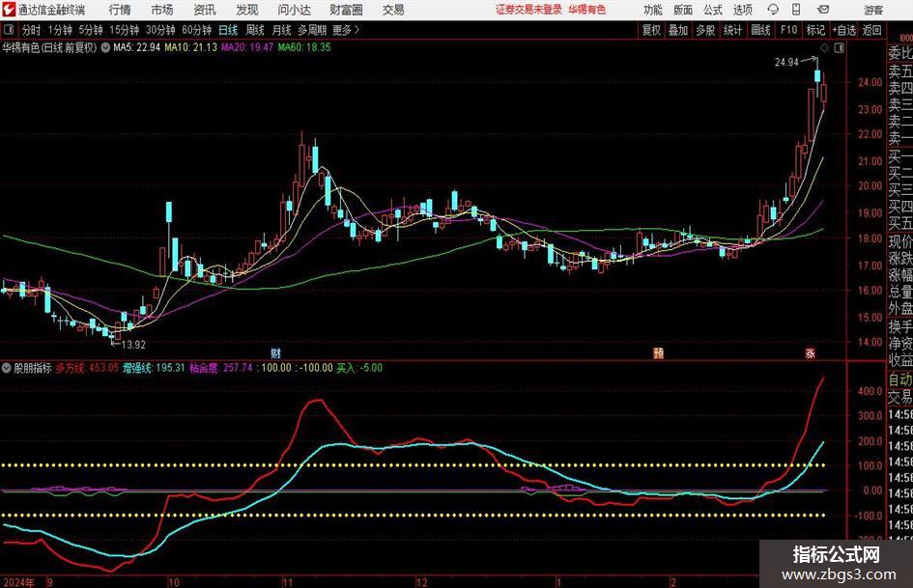Switch to the 30分钟 period tab

(x=160, y=30)
